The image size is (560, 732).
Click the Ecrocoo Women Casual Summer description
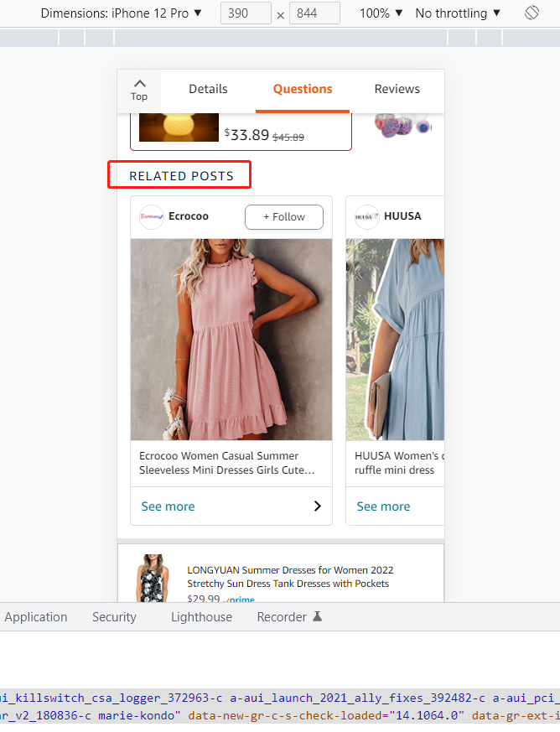click(x=227, y=463)
